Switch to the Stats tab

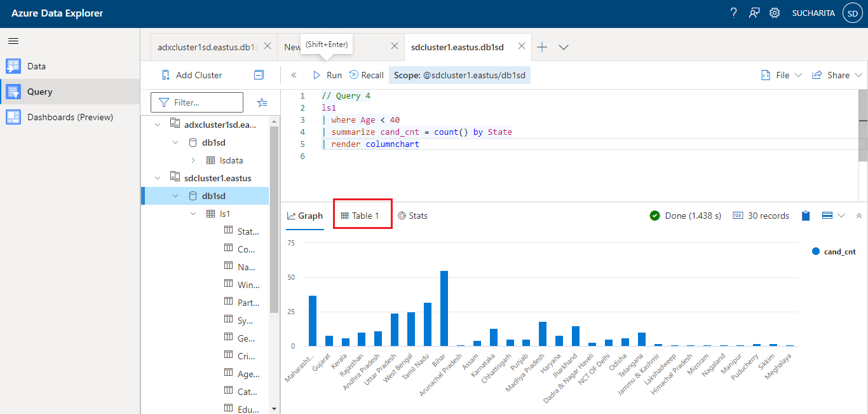tap(412, 216)
